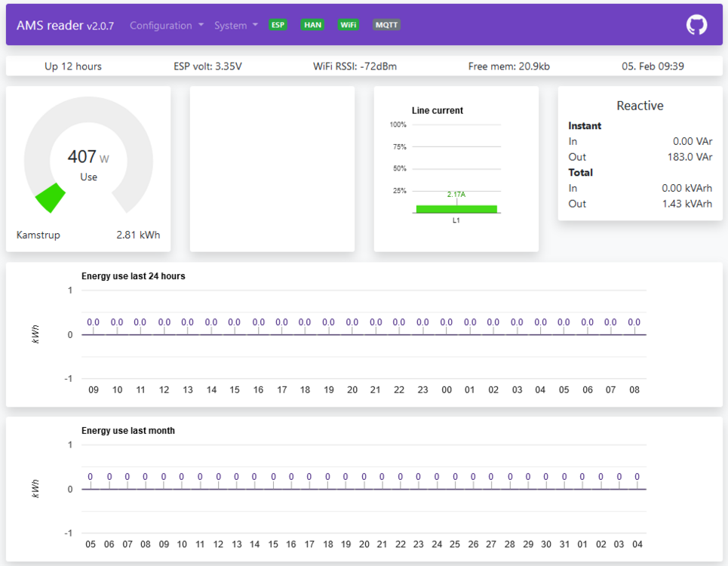Click the Energy use last month title
This screenshot has height=566, width=728.
click(x=128, y=431)
